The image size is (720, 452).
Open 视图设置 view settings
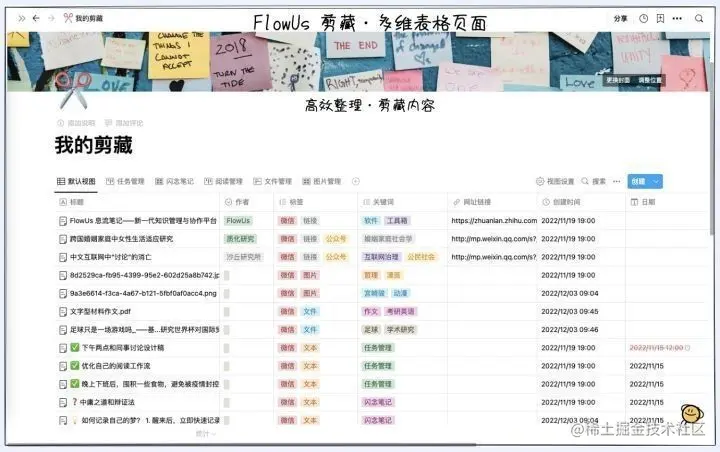tap(555, 181)
